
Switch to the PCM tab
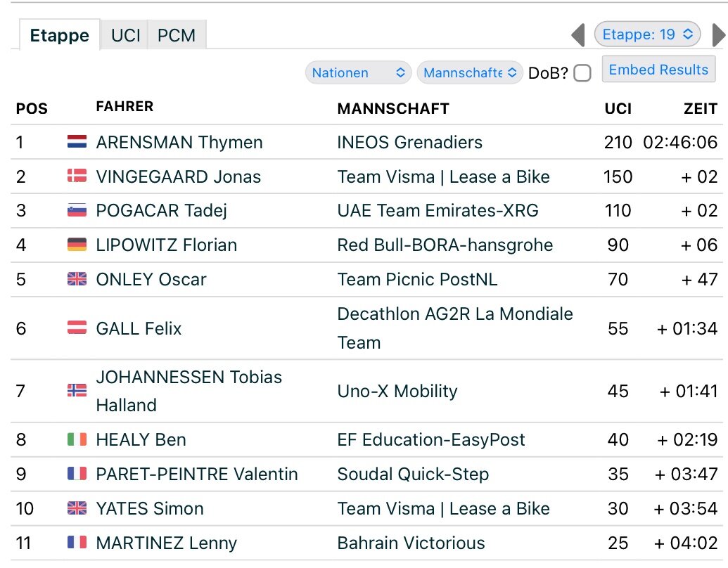[177, 35]
